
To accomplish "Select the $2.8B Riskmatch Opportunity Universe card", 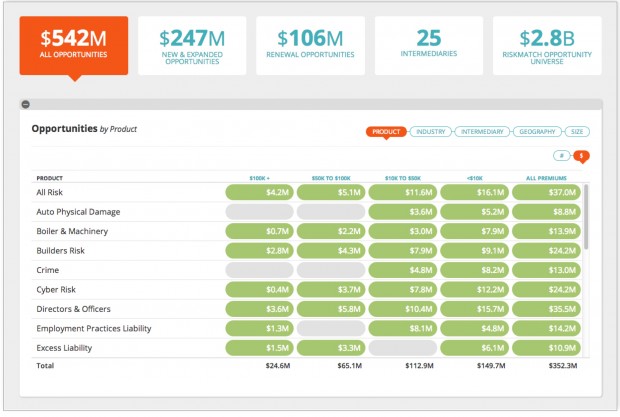I will click(547, 45).
